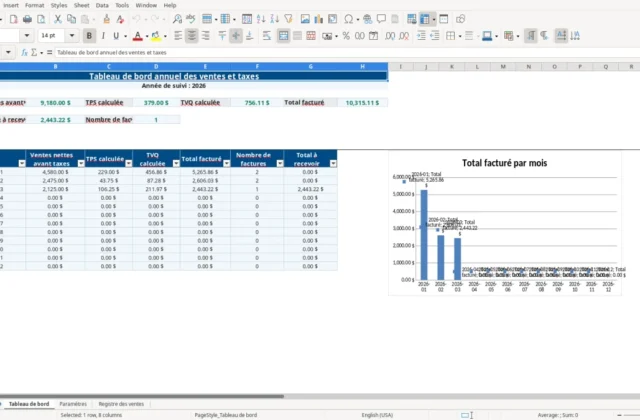Open filter dropdown on Total facturé column
The image size is (640, 420).
click(x=227, y=163)
